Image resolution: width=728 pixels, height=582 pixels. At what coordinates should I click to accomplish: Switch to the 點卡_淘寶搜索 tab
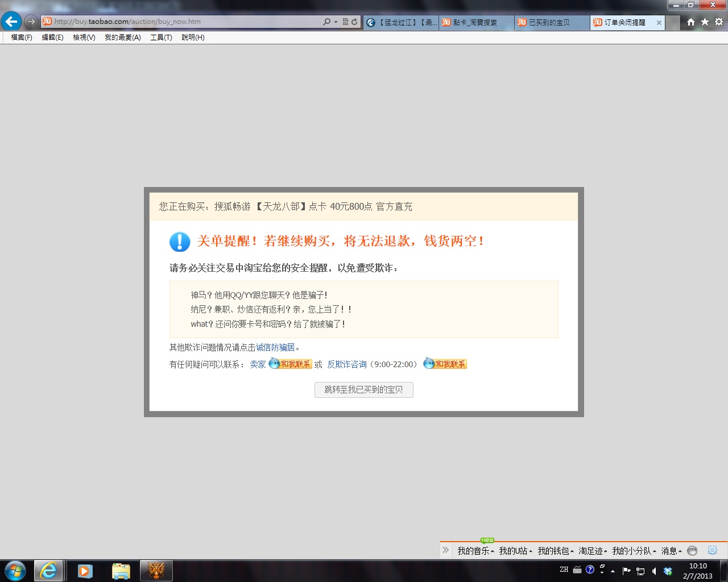pyautogui.click(x=477, y=22)
